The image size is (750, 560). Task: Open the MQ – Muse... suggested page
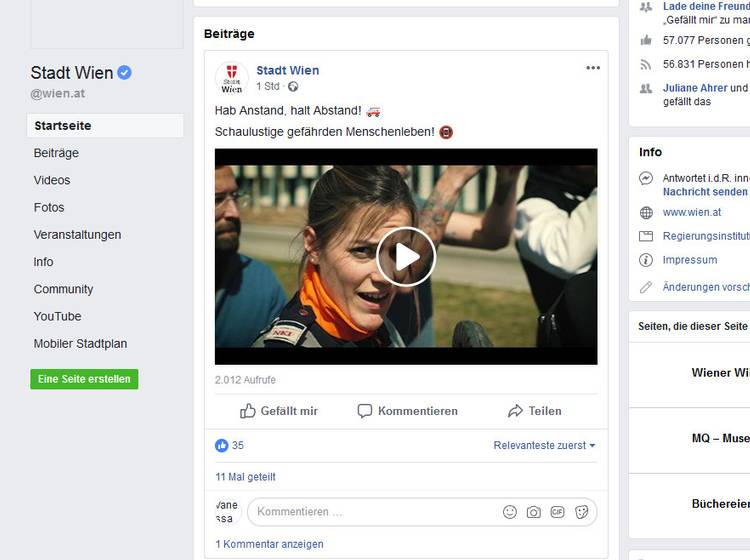(x=720, y=439)
